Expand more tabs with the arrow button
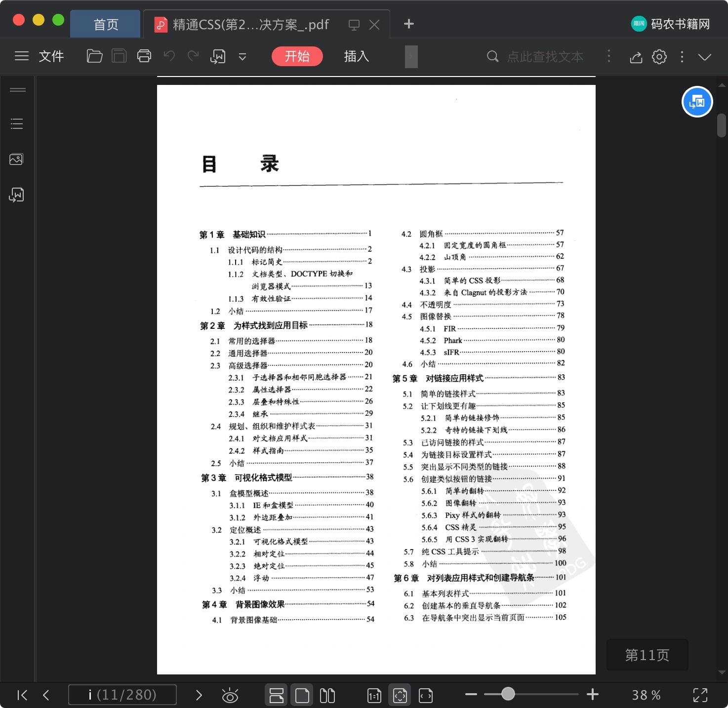This screenshot has width=728, height=708. tap(411, 56)
